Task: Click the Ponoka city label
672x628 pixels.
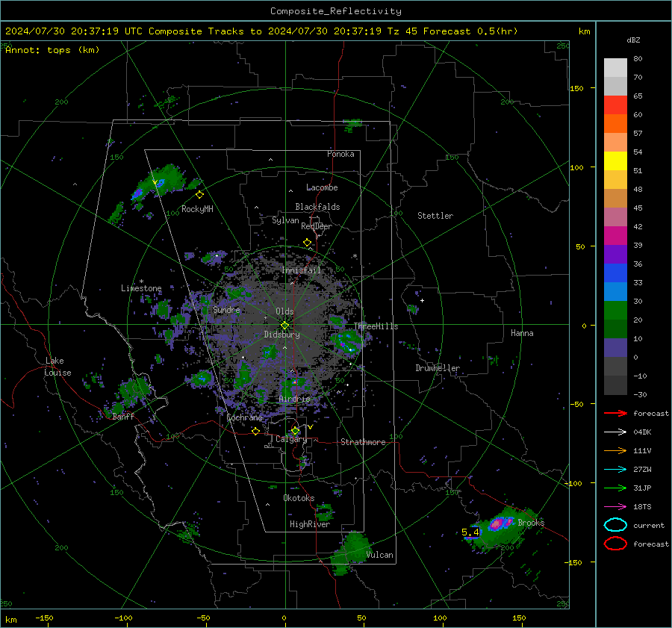Action: pyautogui.click(x=340, y=154)
